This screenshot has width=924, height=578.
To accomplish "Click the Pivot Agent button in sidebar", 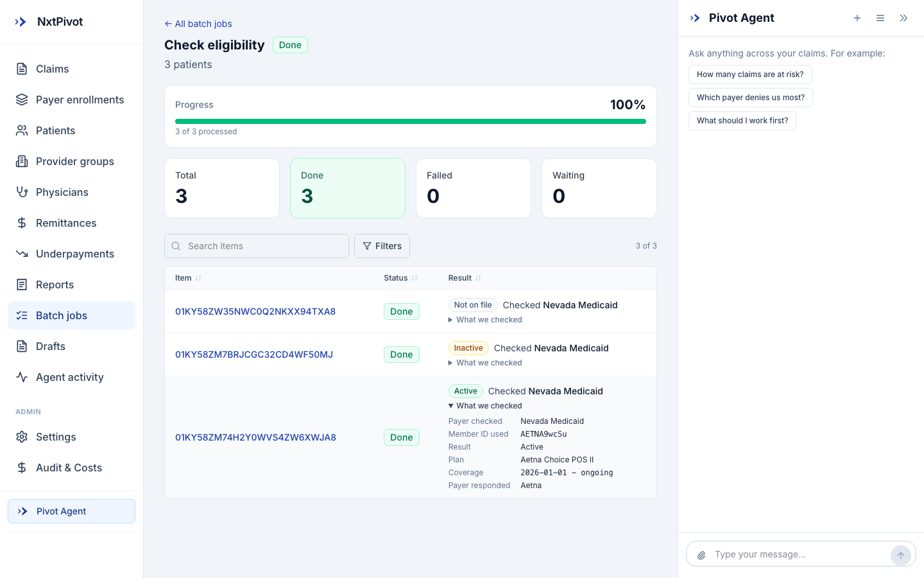I will 71,511.
